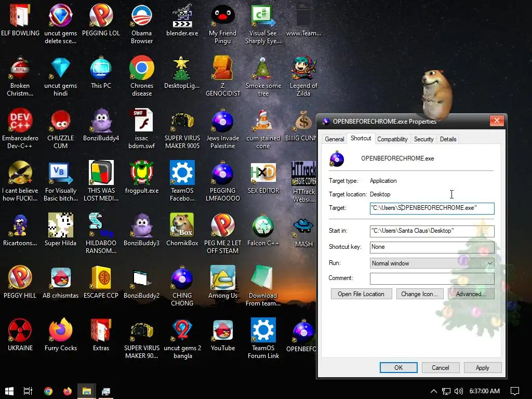Focus the Shortcut key field
Image resolution: width=532 pixels, height=399 pixels.
432,247
